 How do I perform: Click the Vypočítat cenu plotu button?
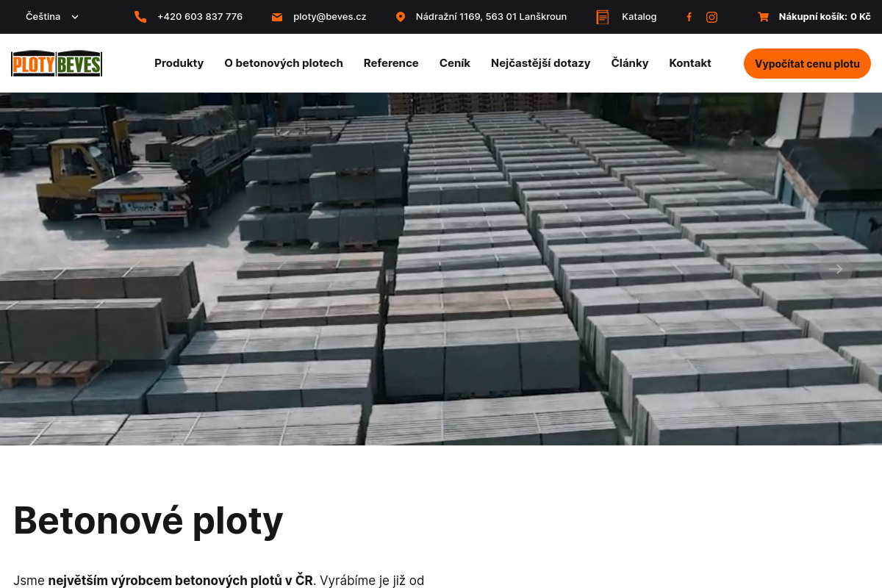[x=807, y=63]
